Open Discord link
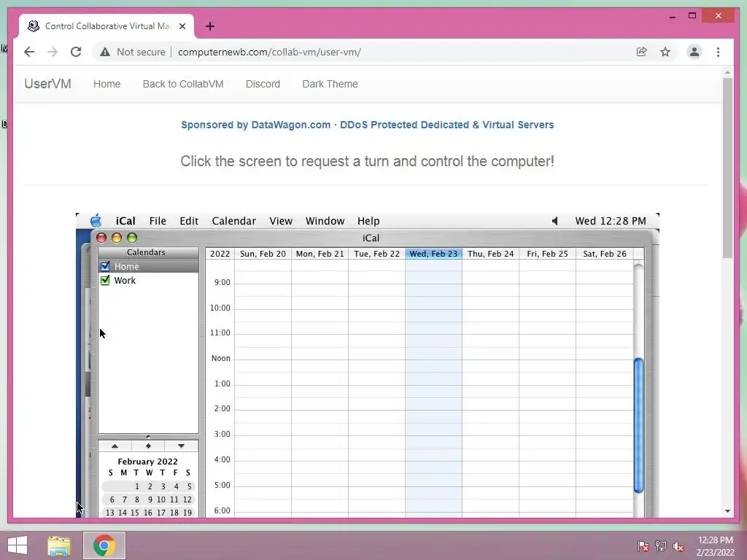Image resolution: width=747 pixels, height=560 pixels. click(263, 84)
